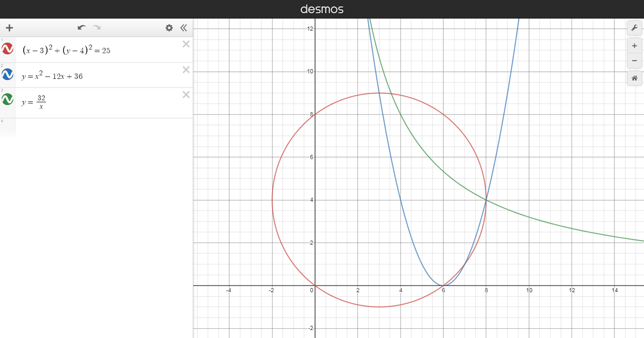The height and width of the screenshot is (338, 644).
Task: Delete the y=x²−12x+36 expression
Action: point(186,69)
